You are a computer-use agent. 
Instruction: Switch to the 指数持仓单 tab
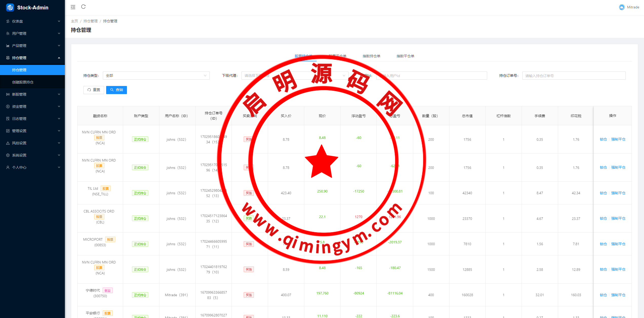[371, 56]
